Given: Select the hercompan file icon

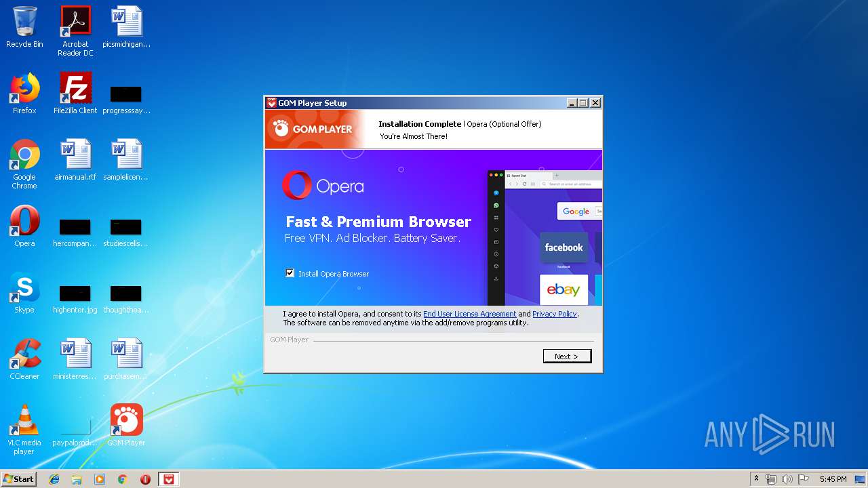Looking at the screenshot, I should [75, 233].
